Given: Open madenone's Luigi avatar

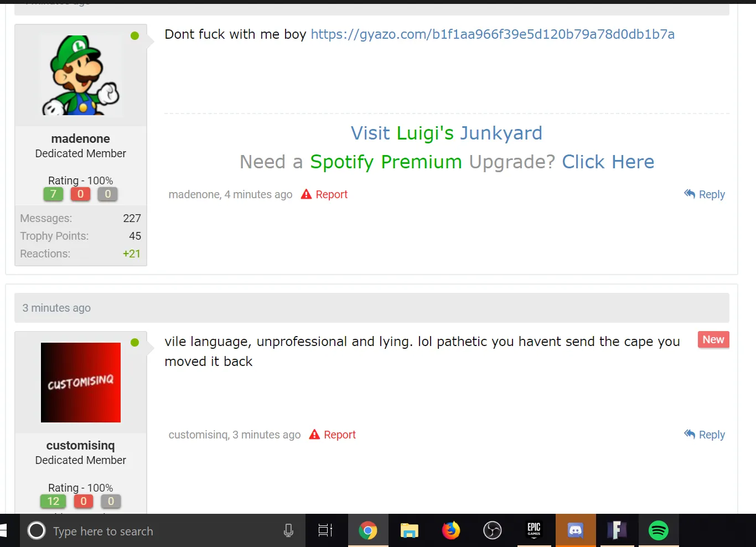Looking at the screenshot, I should click(x=81, y=75).
